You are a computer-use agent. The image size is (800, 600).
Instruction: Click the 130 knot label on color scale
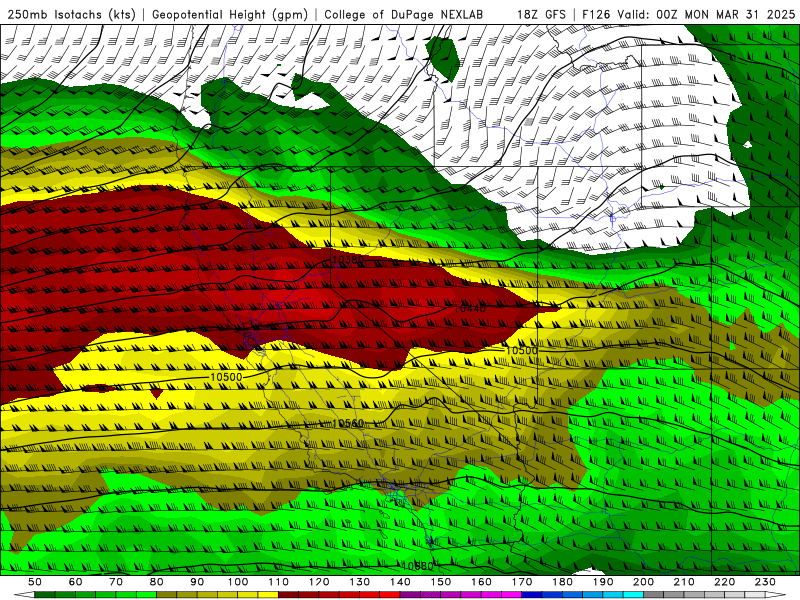tap(360, 582)
